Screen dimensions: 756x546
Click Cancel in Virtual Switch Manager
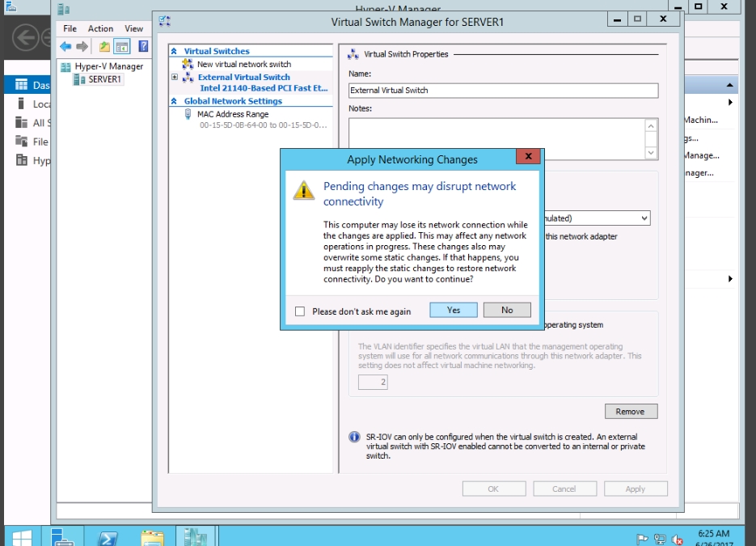pyautogui.click(x=564, y=489)
